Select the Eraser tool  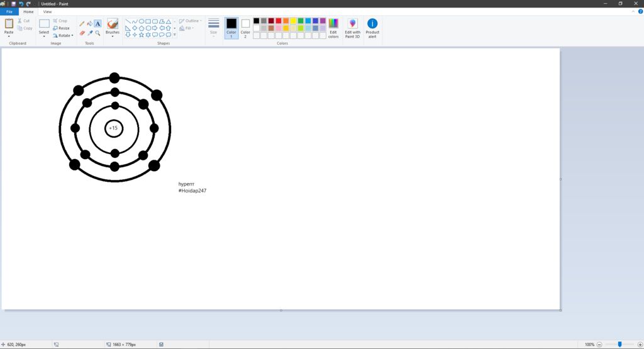[82, 33]
